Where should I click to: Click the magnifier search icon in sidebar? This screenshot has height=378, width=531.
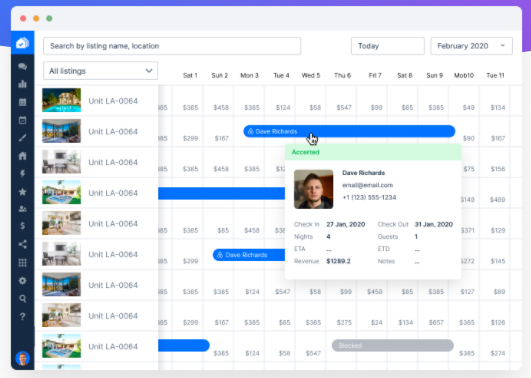(x=22, y=298)
